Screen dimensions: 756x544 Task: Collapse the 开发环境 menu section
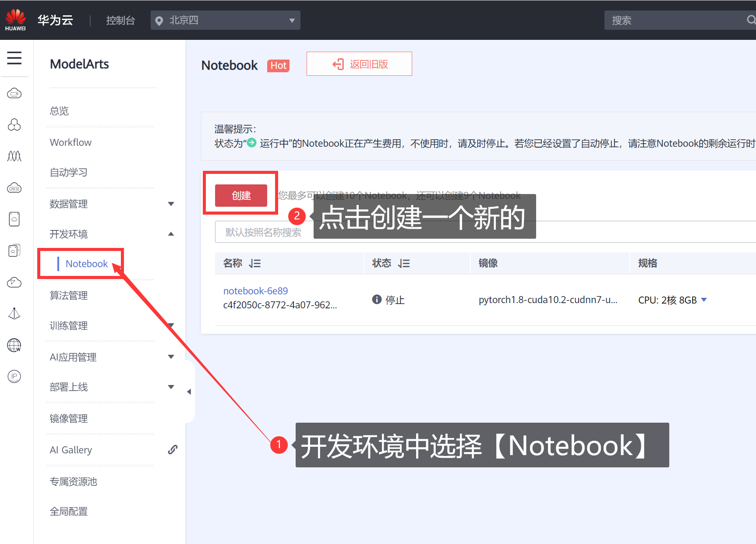click(x=171, y=234)
